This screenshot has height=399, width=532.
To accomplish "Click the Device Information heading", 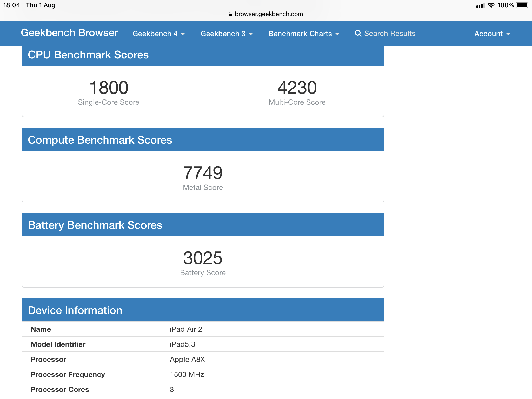I will click(75, 310).
